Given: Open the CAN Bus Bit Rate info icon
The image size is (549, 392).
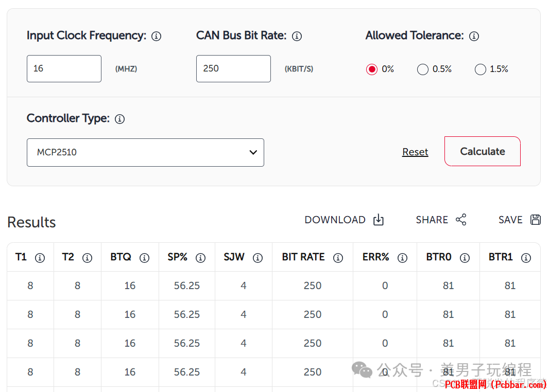Looking at the screenshot, I should [297, 36].
